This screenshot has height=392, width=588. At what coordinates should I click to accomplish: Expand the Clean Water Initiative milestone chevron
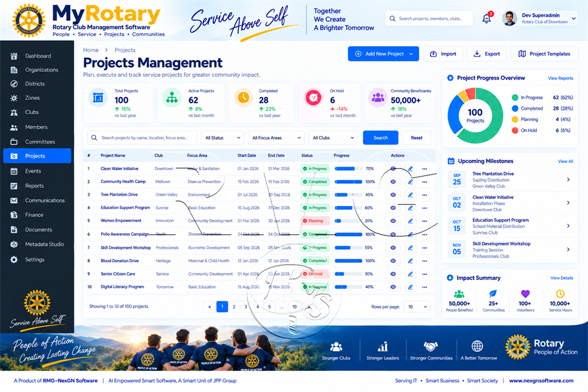tap(568, 203)
